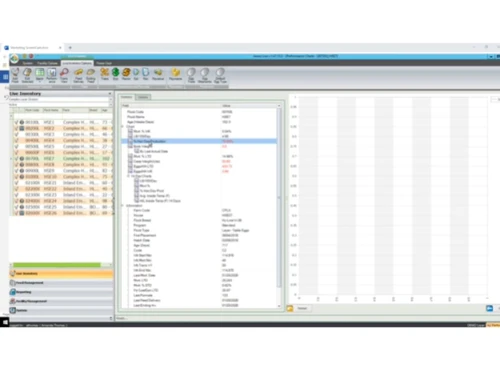Image resolution: width=500 pixels, height=375 pixels.
Task: Select the Live Inventory Options ribbon tab
Action: (77, 63)
